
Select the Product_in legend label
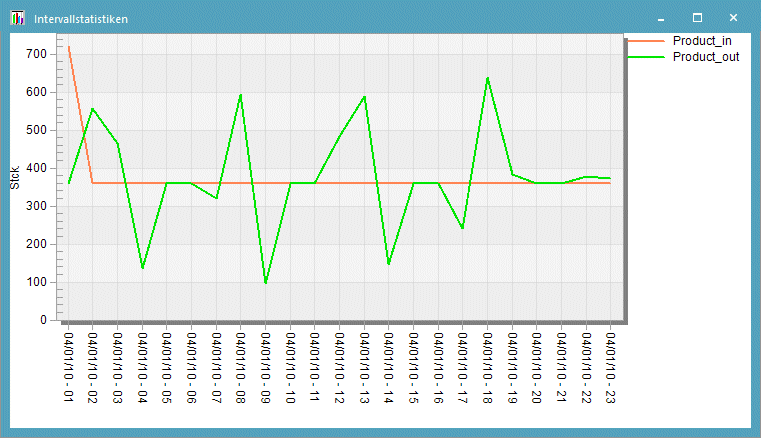[702, 41]
